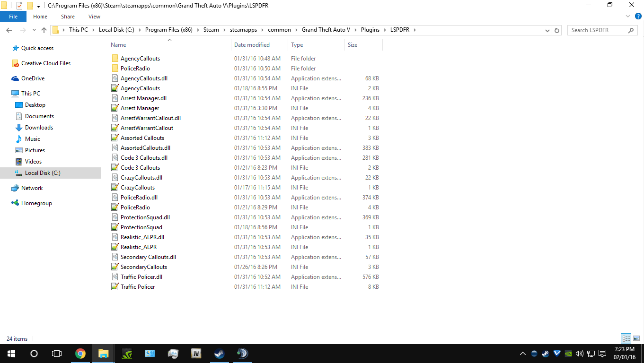Sort files by the Size column

353,45
